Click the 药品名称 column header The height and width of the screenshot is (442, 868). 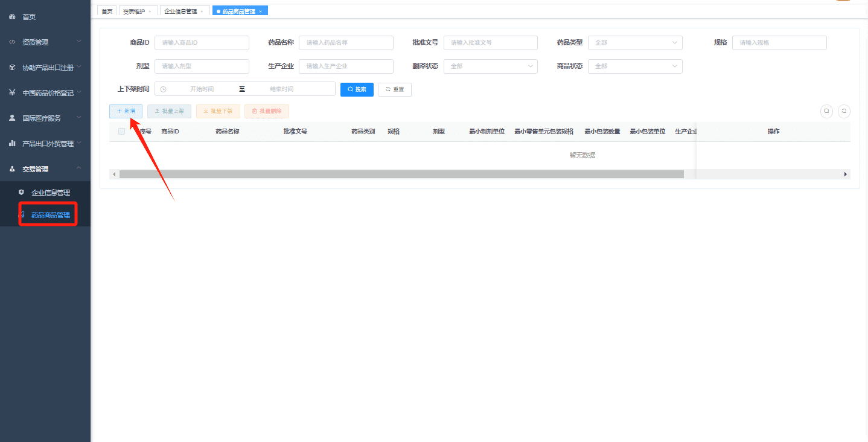228,132
